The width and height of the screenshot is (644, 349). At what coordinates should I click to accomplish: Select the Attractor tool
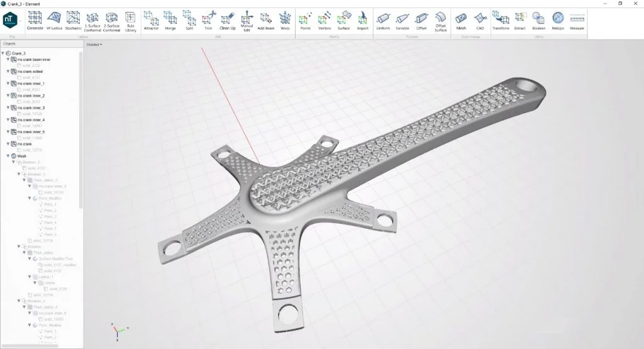pos(151,20)
